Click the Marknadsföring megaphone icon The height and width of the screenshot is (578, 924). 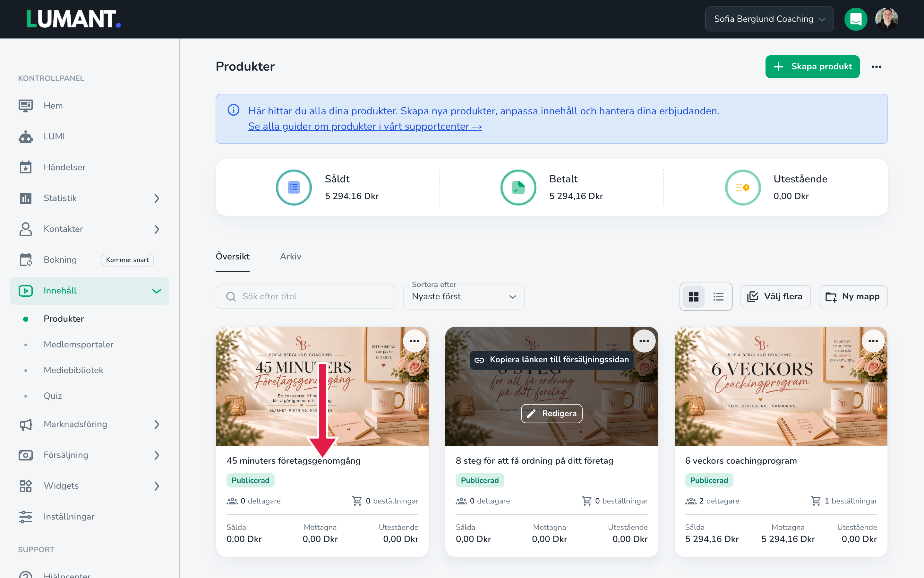pos(26,424)
